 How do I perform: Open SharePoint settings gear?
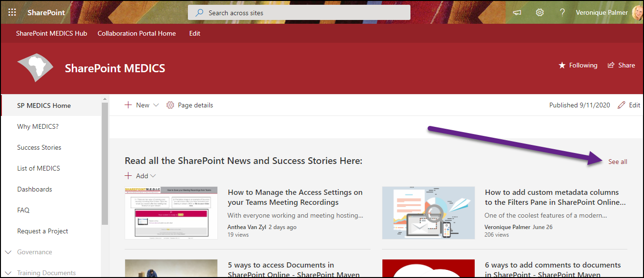[x=539, y=13]
